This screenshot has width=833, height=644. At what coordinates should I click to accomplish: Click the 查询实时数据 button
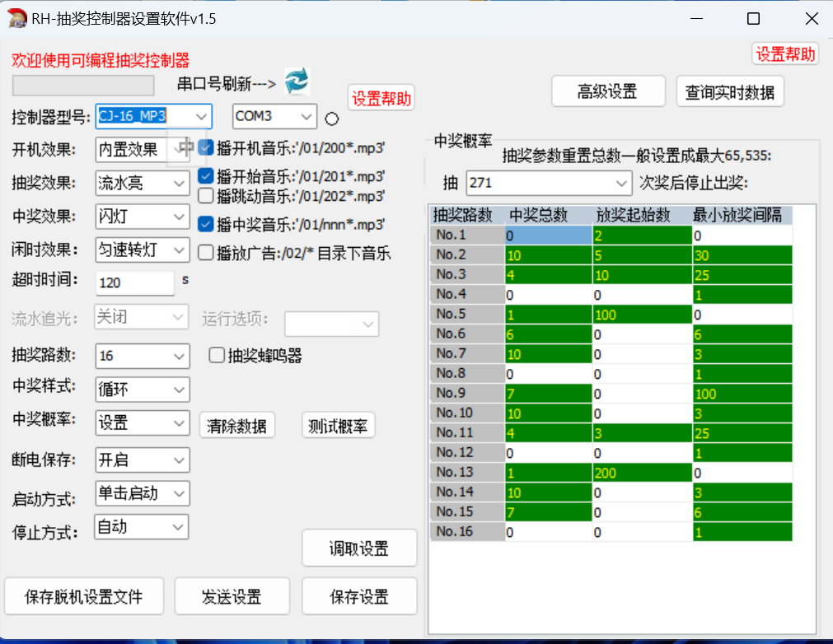coord(729,92)
